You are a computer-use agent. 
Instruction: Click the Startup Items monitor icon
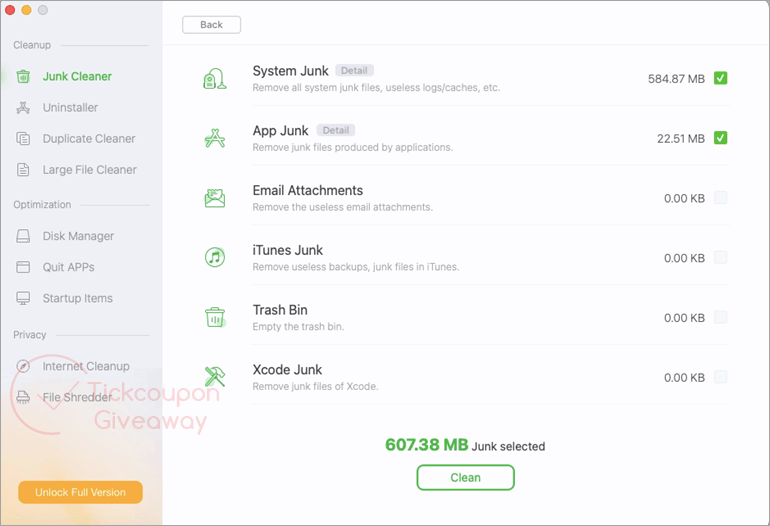[23, 298]
